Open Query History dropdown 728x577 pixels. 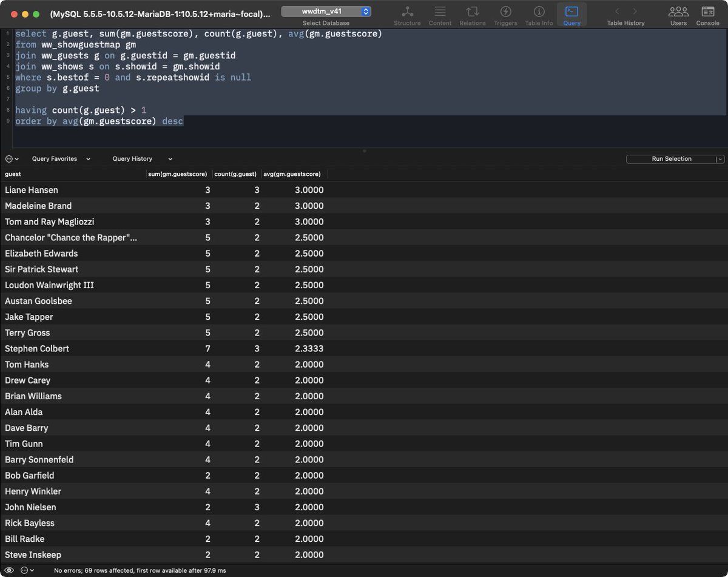click(143, 159)
